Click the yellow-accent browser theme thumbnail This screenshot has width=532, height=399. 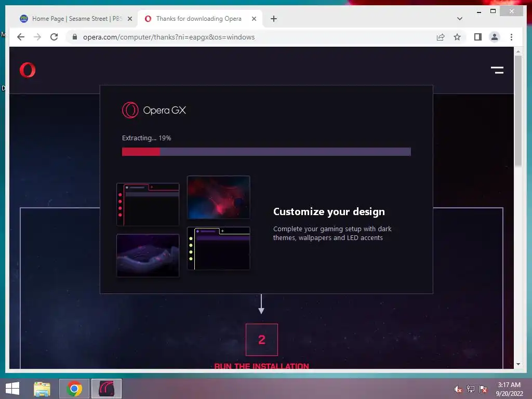pyautogui.click(x=219, y=248)
